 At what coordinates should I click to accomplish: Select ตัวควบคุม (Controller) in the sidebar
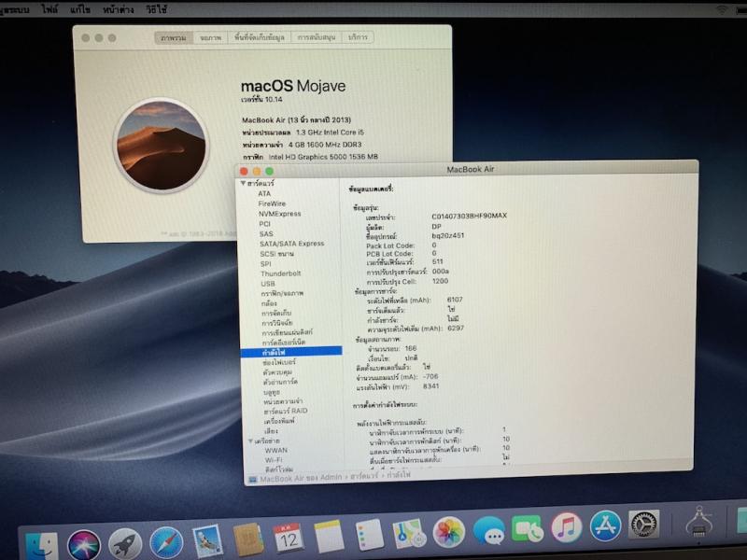277,372
